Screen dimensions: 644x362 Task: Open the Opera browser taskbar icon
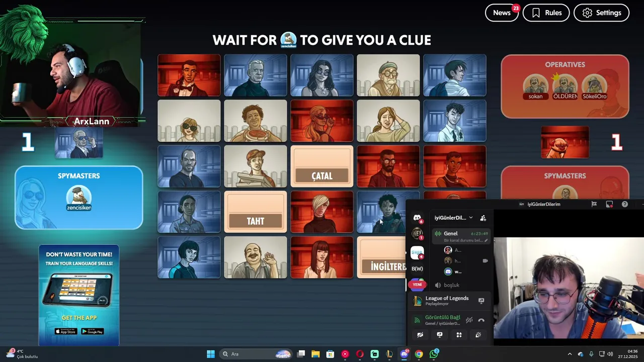coord(360,354)
